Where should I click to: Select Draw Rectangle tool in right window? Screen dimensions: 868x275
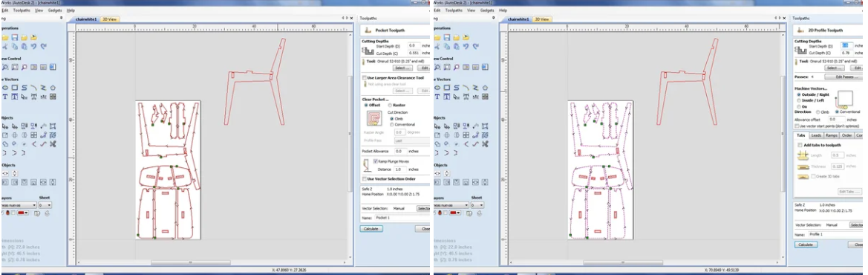coord(447,88)
